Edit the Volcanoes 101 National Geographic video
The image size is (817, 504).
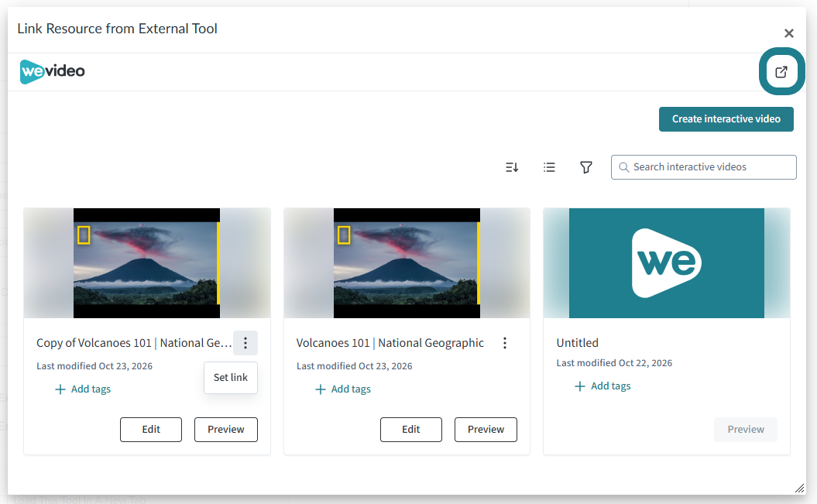(411, 430)
